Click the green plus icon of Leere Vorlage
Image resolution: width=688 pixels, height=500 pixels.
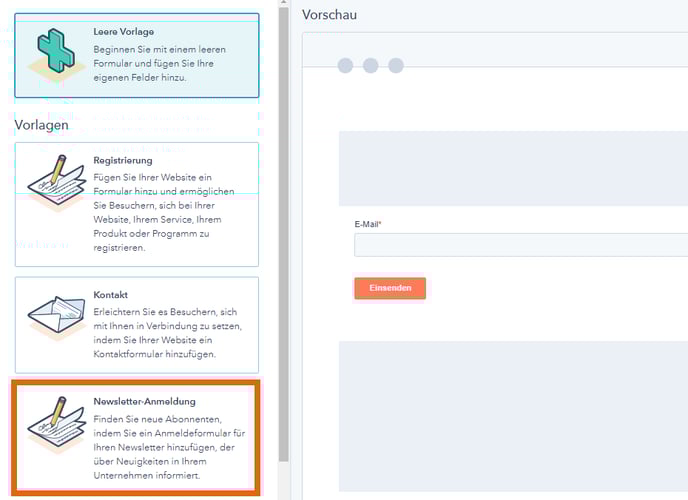pyautogui.click(x=56, y=51)
